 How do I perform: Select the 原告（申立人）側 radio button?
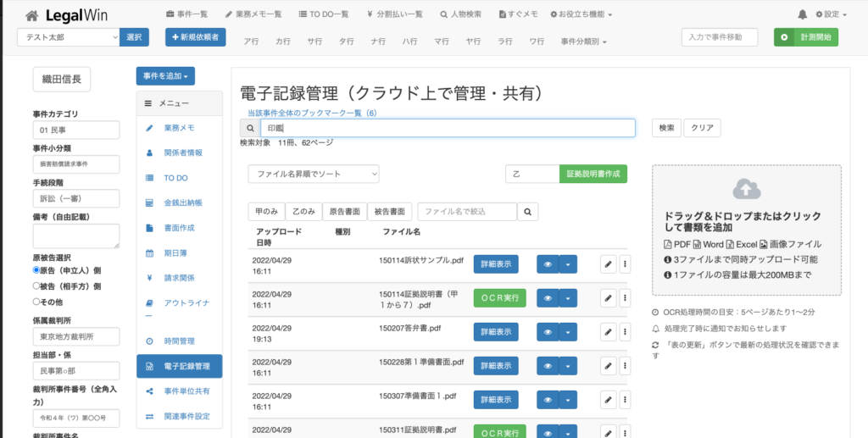(x=36, y=269)
